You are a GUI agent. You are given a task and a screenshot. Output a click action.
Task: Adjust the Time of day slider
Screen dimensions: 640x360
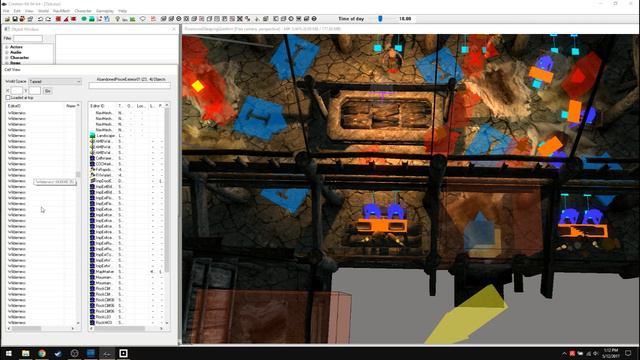[x=380, y=19]
